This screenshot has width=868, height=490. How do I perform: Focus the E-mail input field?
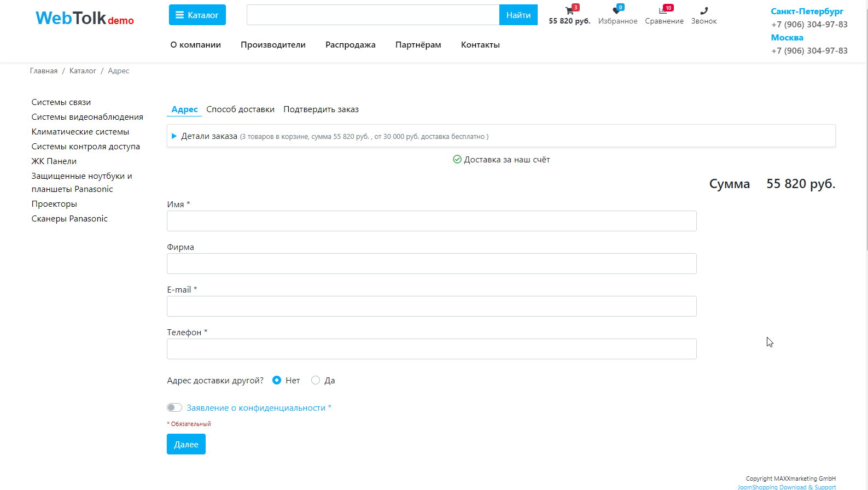point(432,306)
